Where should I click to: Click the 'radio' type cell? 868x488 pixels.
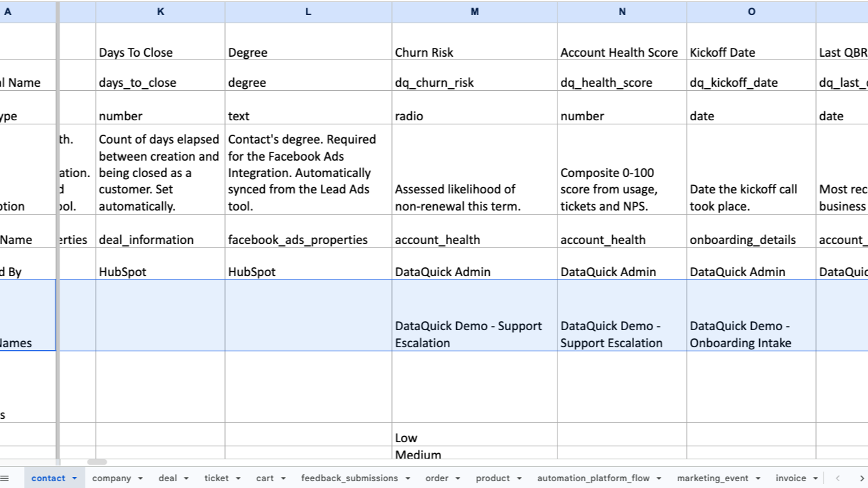(475, 108)
